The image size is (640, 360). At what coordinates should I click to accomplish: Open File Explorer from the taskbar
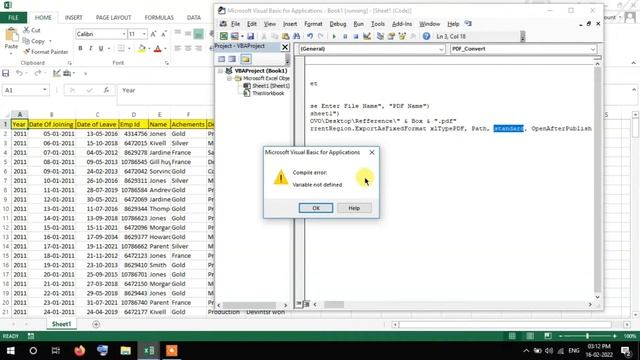pyautogui.click(x=125, y=351)
